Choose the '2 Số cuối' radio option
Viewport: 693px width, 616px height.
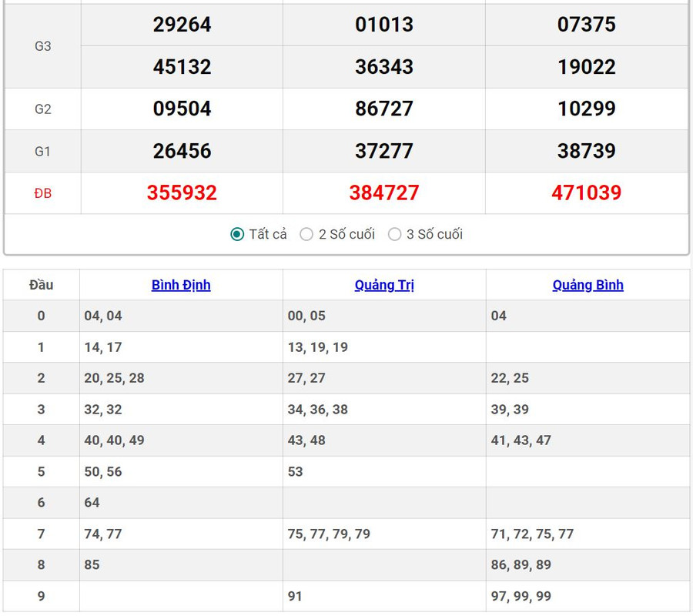[306, 234]
